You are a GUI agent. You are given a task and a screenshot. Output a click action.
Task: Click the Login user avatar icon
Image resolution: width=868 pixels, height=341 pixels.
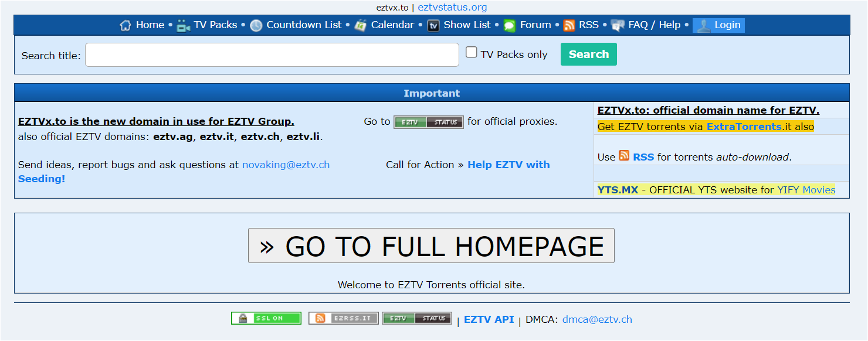pos(703,25)
